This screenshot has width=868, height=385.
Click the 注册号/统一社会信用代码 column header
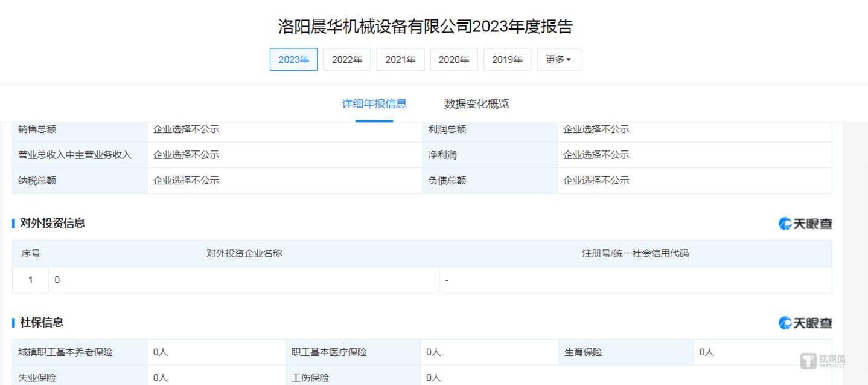pos(635,254)
